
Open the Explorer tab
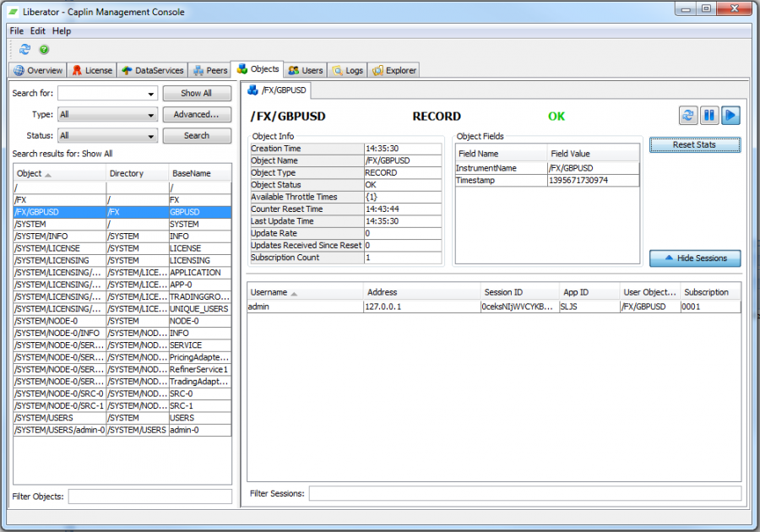click(394, 70)
